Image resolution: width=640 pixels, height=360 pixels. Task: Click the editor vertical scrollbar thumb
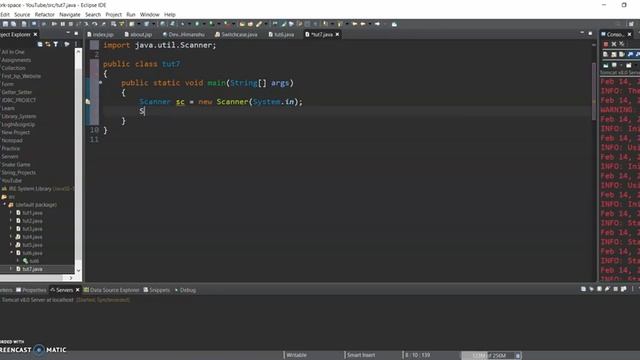point(594,91)
